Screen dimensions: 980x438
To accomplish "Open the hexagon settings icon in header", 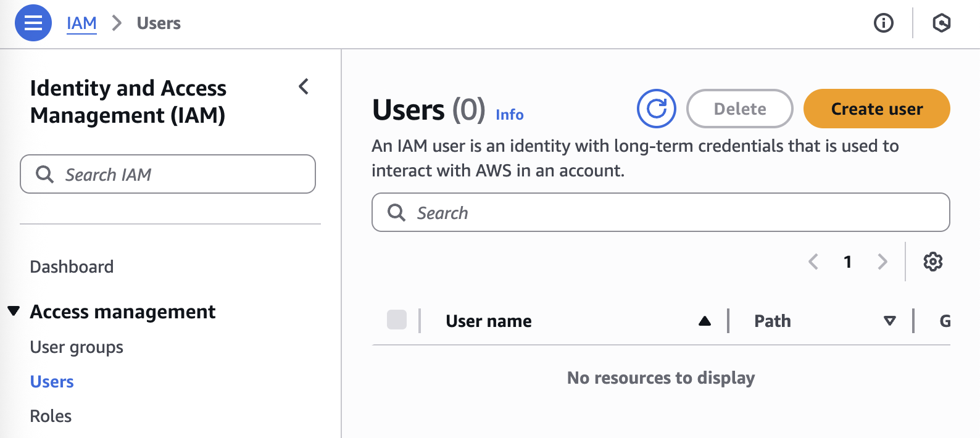I will (x=941, y=23).
